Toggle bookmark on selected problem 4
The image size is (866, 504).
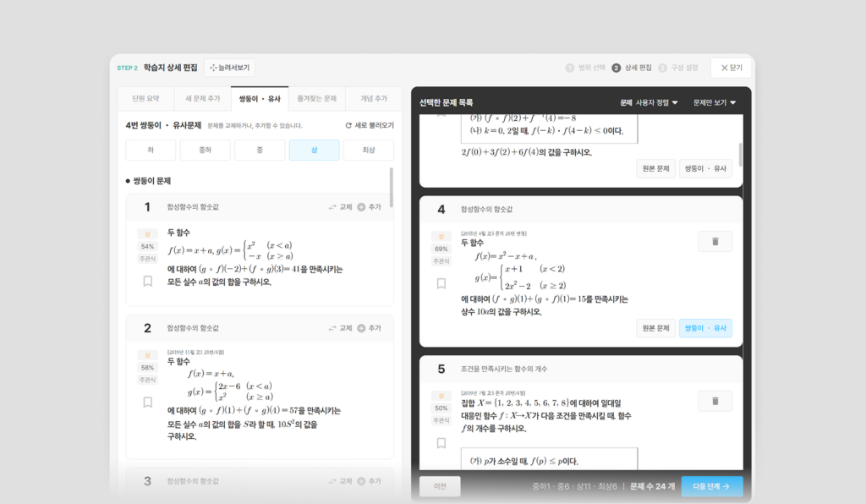pyautogui.click(x=441, y=283)
